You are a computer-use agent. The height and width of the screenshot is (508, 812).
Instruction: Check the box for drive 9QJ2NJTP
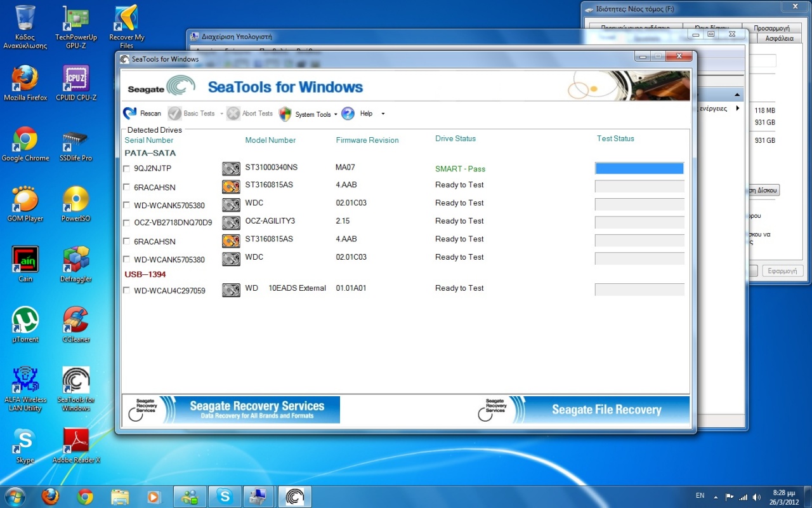pyautogui.click(x=126, y=169)
